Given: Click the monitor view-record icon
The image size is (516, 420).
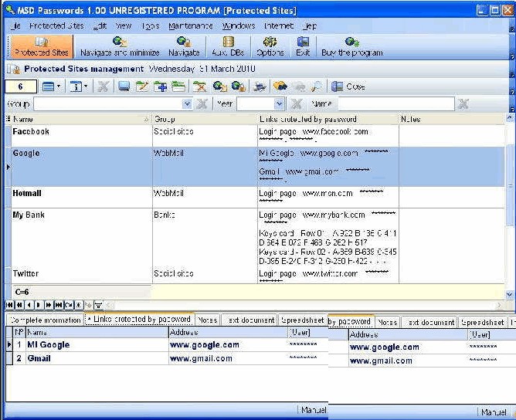Looking at the screenshot, I should (124, 86).
